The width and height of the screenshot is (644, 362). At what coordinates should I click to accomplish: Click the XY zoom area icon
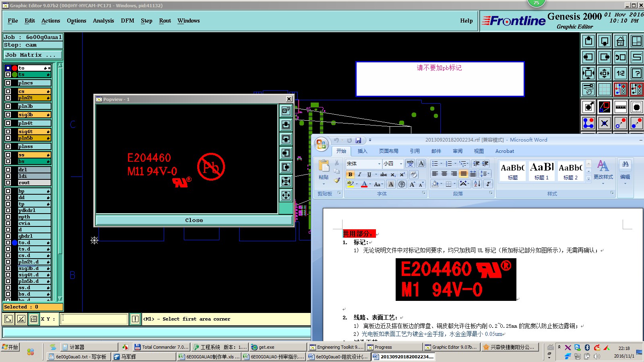[x=636, y=41]
